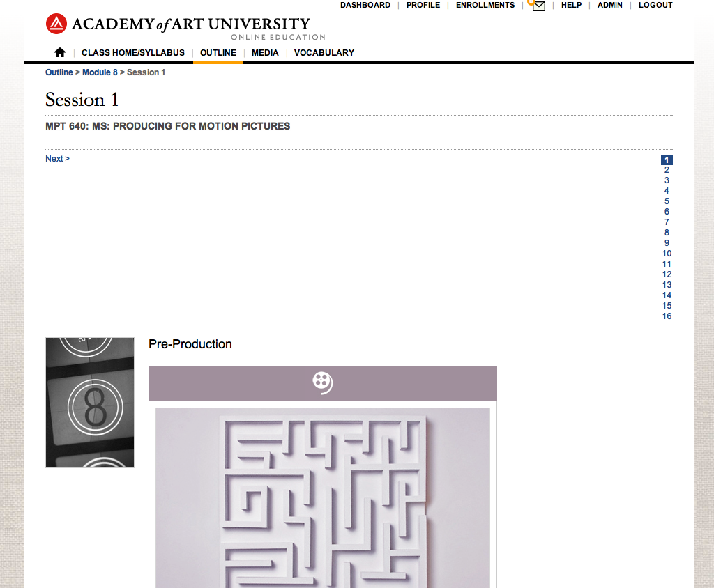Click the Session 1 breadcrumb text
The image size is (714, 588).
[x=146, y=72]
